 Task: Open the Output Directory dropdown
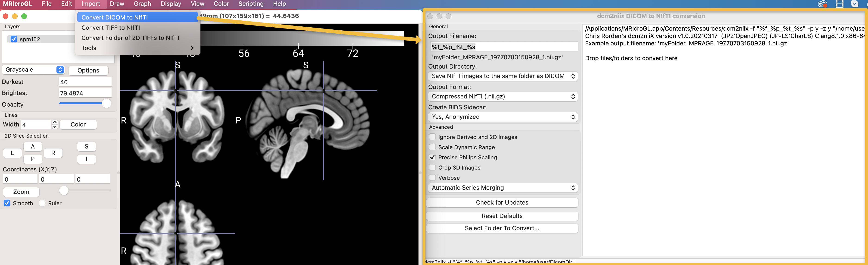(503, 76)
